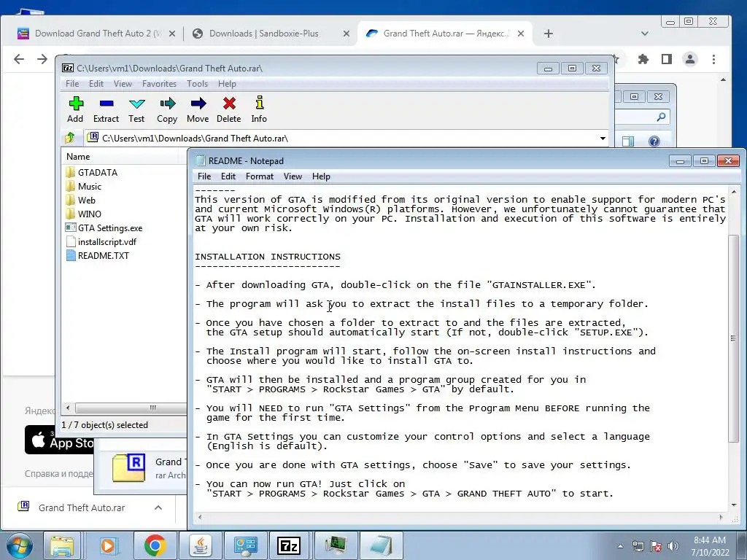
Task: Open downloaded Grand Theft Auto.rar in download bar
Action: [x=81, y=507]
